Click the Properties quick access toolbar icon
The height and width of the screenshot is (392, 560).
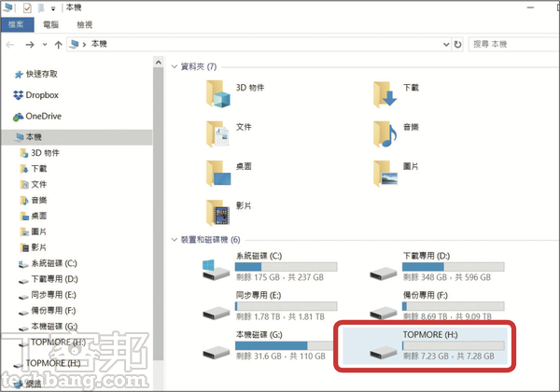click(x=27, y=7)
